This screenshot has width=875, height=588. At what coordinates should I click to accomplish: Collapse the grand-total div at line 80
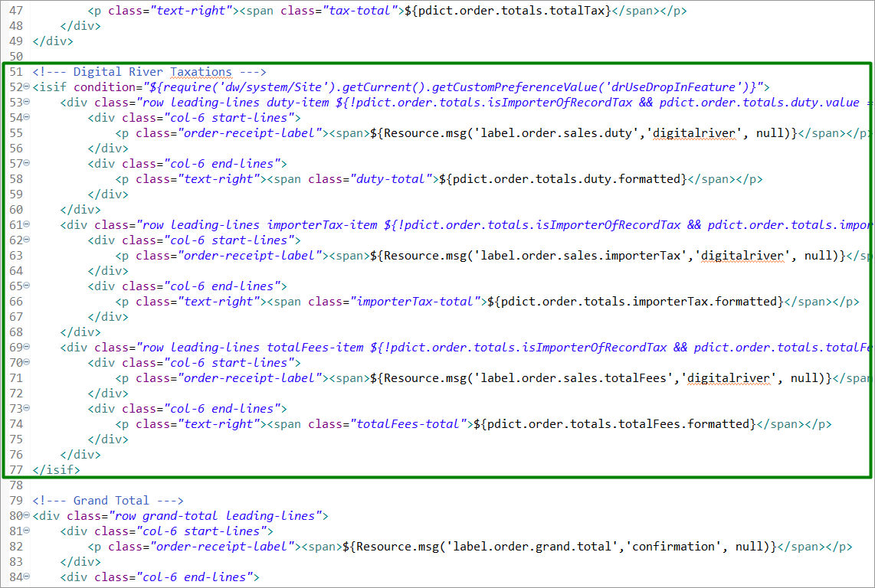pos(26,515)
